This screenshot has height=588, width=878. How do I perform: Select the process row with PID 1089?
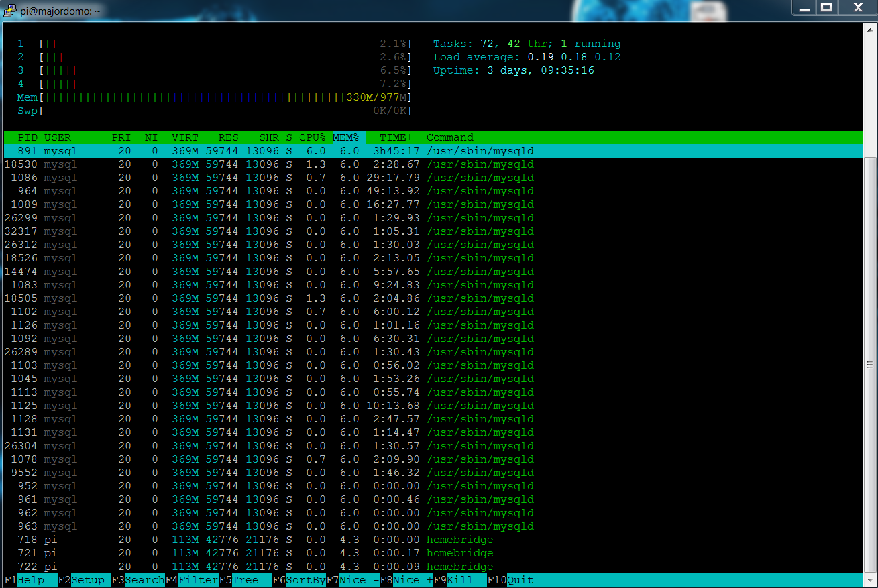point(433,204)
